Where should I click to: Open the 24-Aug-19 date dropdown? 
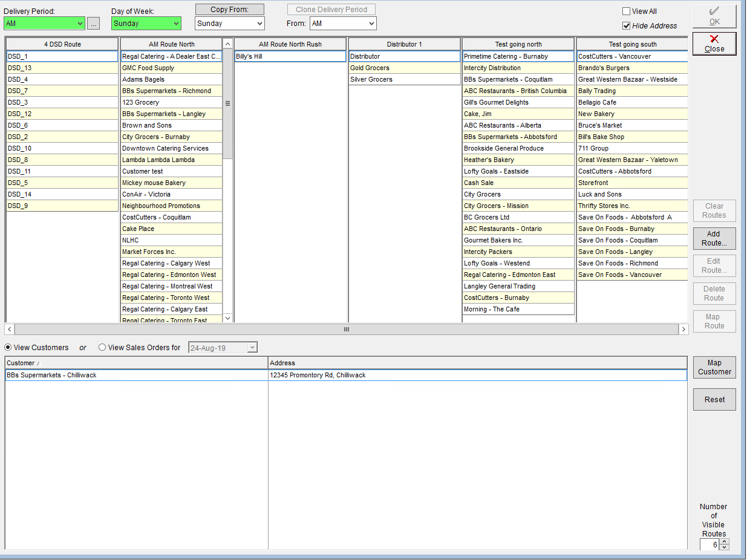coord(252,348)
